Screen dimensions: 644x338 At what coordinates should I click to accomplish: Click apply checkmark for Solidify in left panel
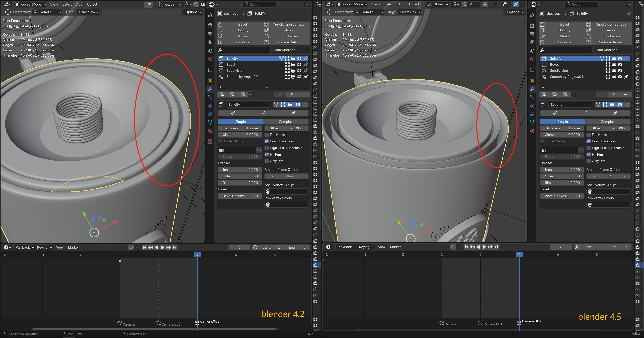click(233, 113)
